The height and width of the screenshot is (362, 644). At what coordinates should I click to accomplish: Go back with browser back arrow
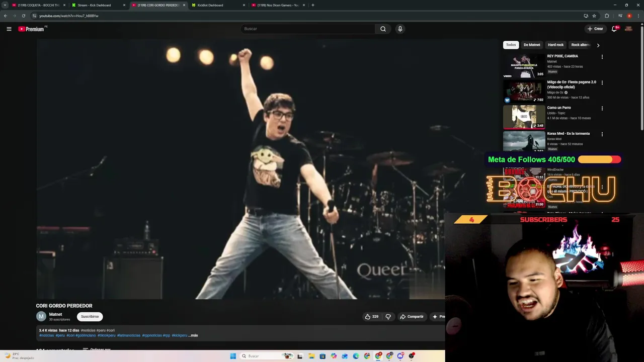coord(6,16)
